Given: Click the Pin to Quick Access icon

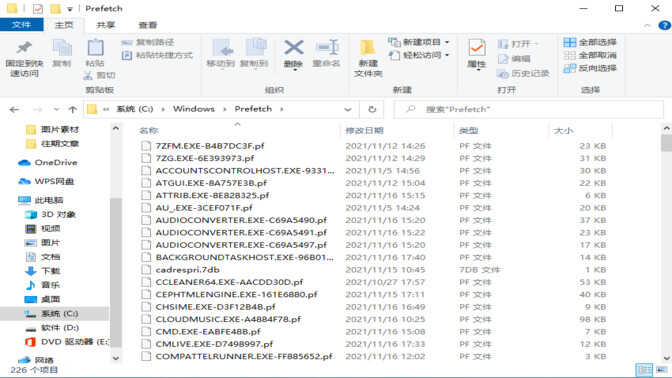Looking at the screenshot, I should 24,48.
